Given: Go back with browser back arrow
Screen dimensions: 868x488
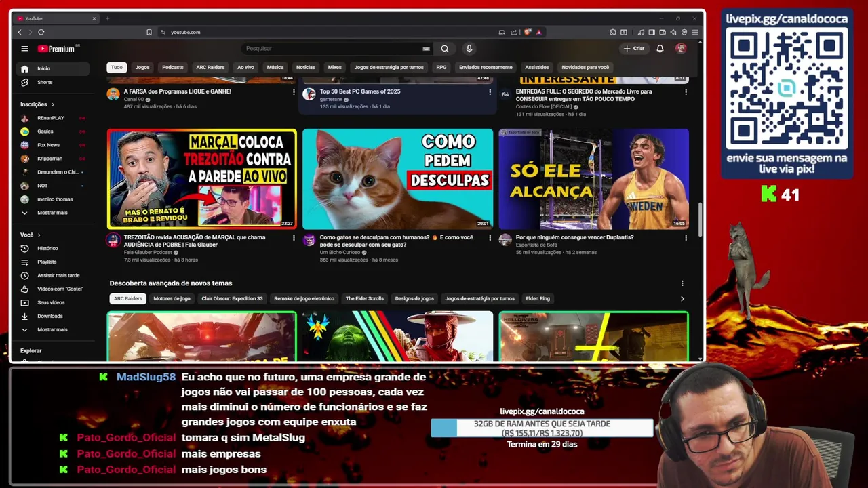Looking at the screenshot, I should 20,32.
